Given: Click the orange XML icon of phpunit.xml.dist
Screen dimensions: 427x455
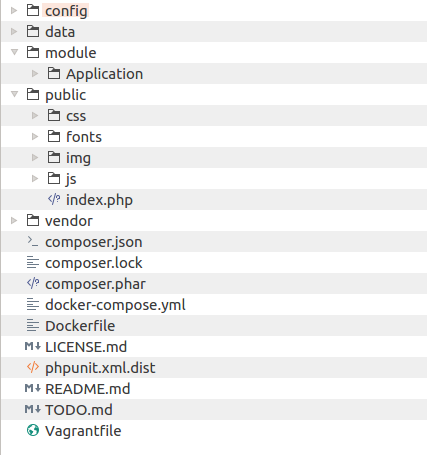Looking at the screenshot, I should (x=33, y=367).
